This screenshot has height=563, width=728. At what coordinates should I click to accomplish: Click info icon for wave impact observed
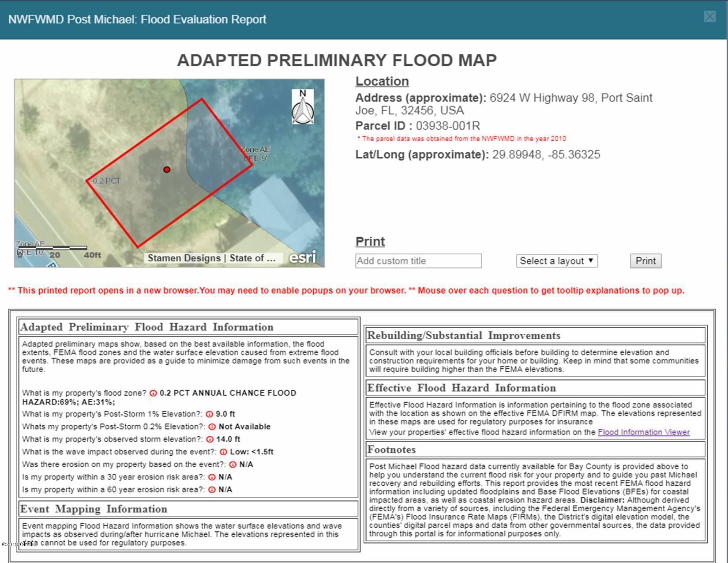coord(223,452)
